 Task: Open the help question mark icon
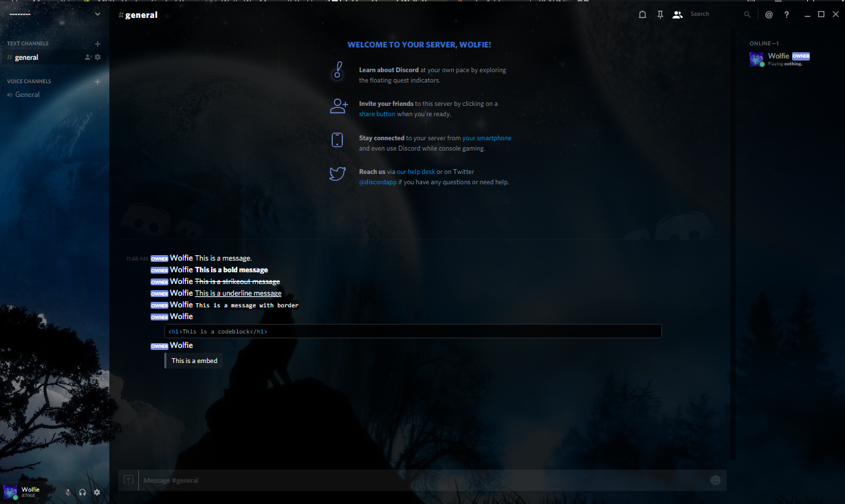(787, 14)
